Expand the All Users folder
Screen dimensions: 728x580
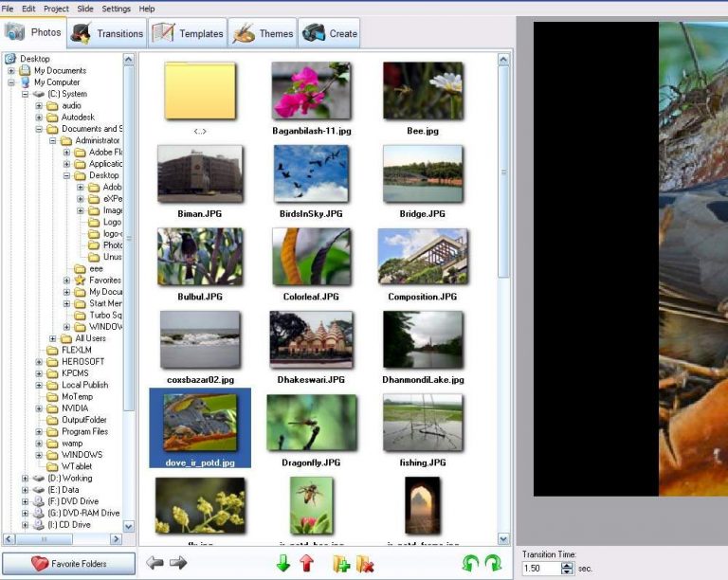coord(53,339)
